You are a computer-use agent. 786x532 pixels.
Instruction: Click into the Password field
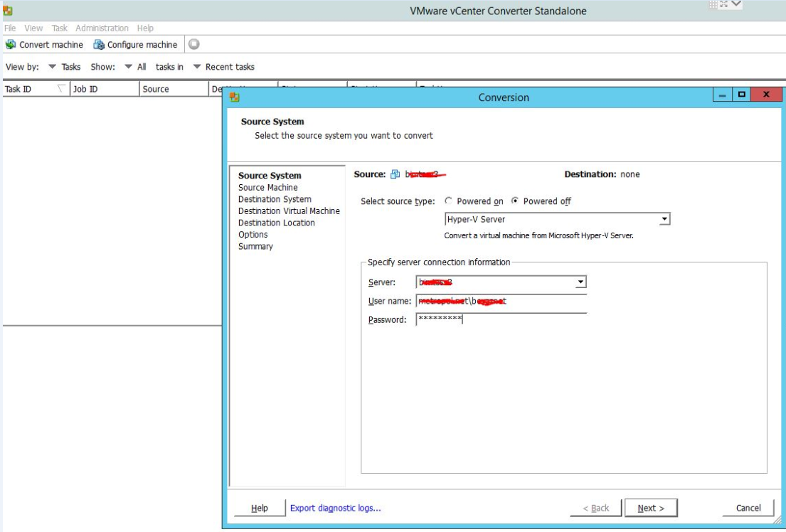[x=501, y=319]
